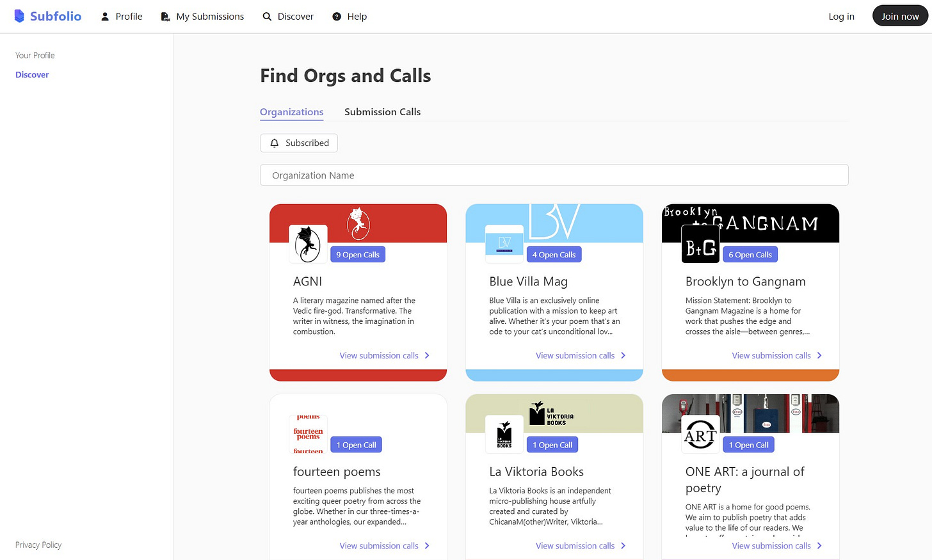
Task: Open Help in the top navigation
Action: [x=349, y=17]
